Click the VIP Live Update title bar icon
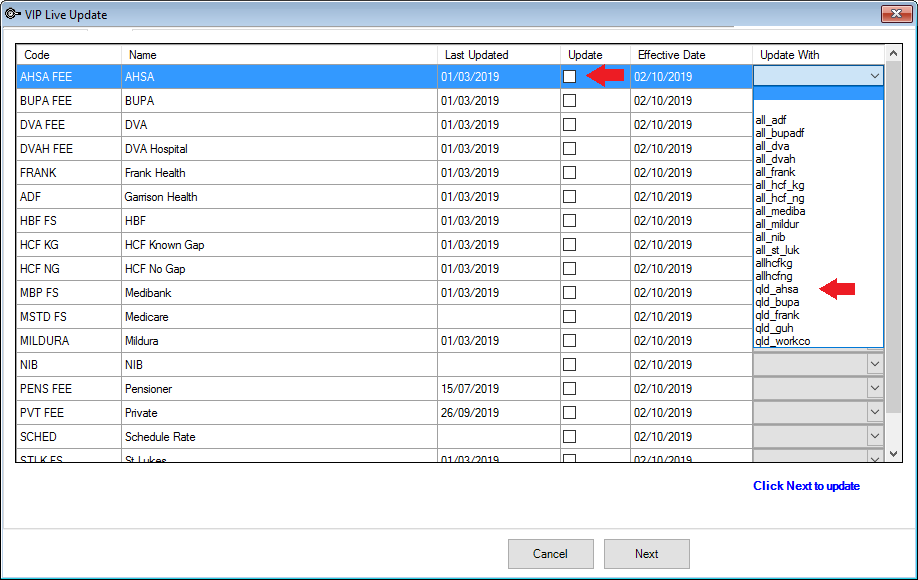Viewport: 918px width, 580px height. (x=12, y=14)
